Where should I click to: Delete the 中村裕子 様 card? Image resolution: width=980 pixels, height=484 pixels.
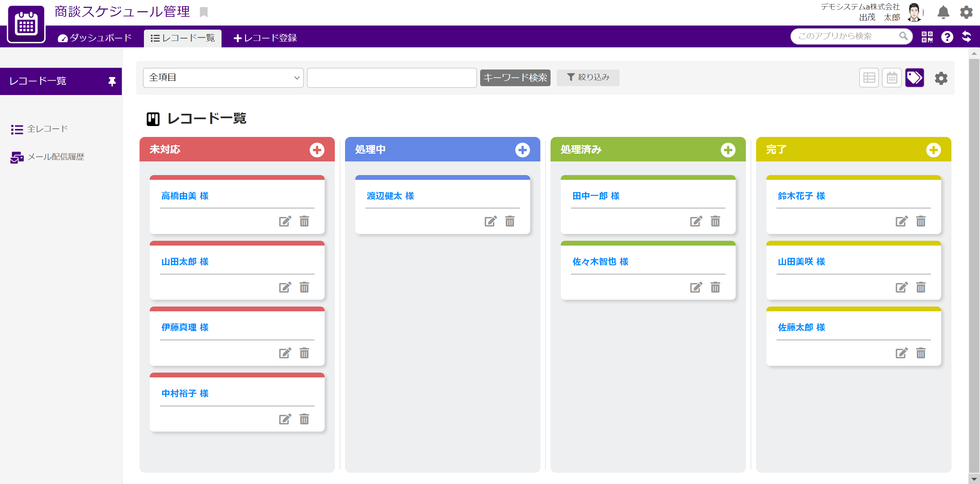[x=304, y=419]
